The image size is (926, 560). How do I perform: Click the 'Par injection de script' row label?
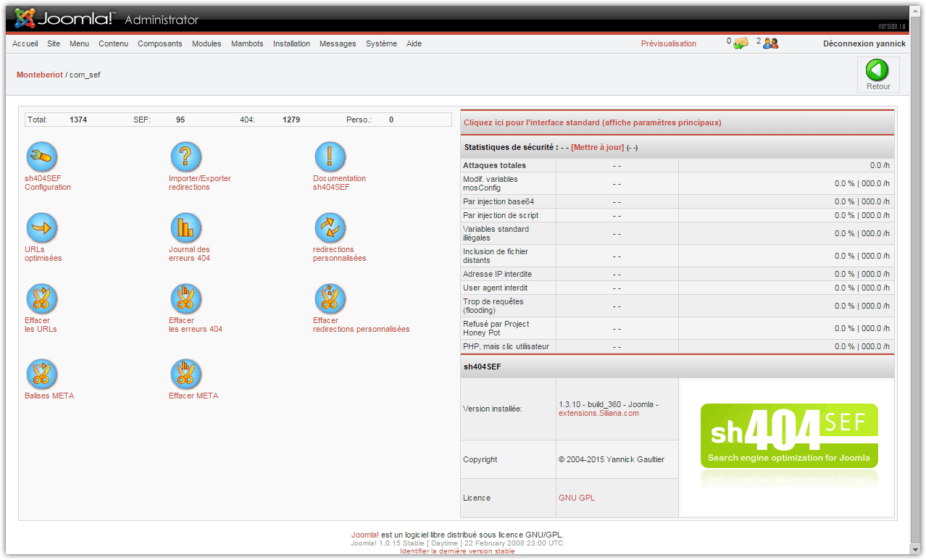click(501, 215)
